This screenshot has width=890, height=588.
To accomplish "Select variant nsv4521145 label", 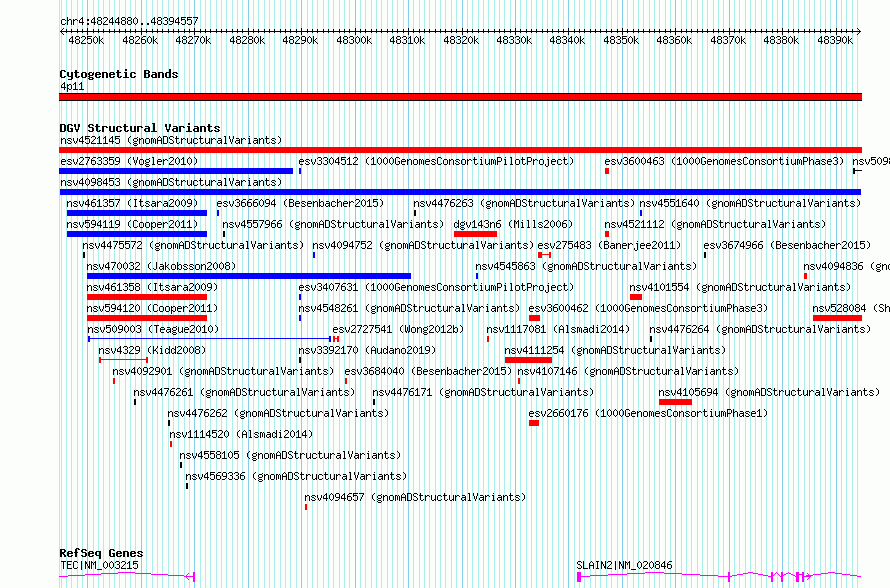I will pyautogui.click(x=171, y=140).
